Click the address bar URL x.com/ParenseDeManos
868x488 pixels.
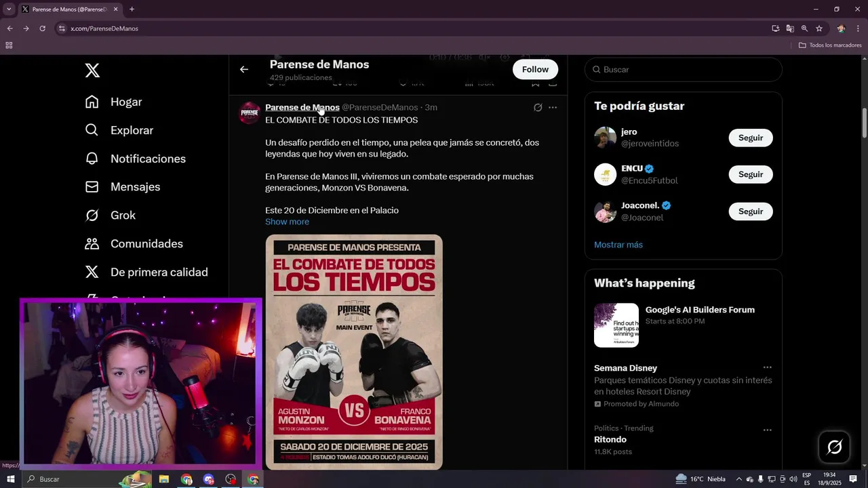104,28
